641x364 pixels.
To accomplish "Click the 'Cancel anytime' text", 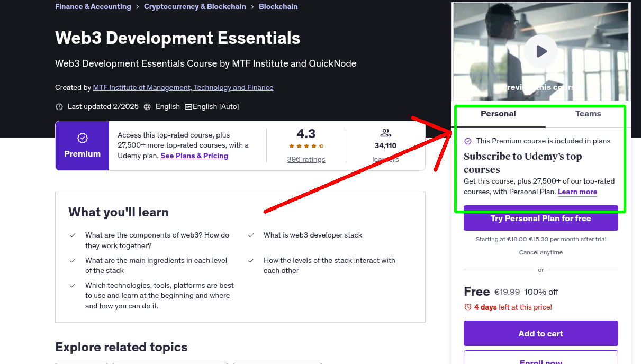I will pos(541,253).
